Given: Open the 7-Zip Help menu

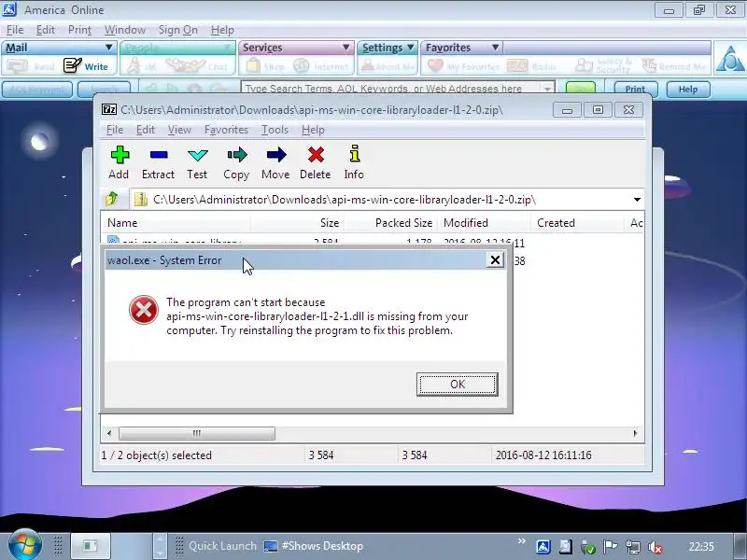Looking at the screenshot, I should tap(313, 130).
